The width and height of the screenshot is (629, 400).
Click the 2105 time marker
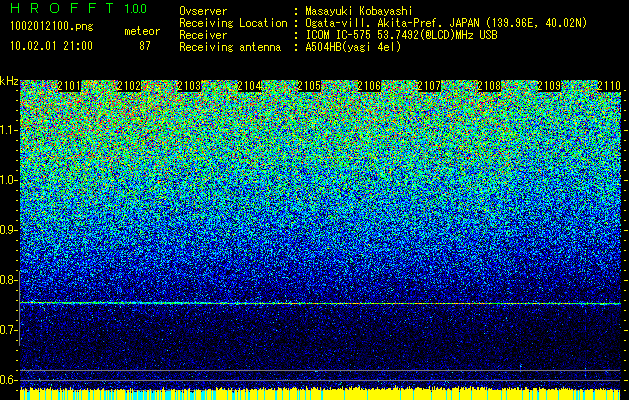309,86
